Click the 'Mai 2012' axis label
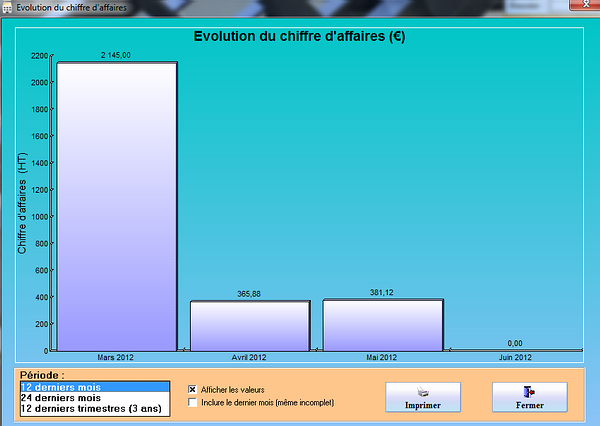The image size is (600, 426). pyautogui.click(x=382, y=357)
